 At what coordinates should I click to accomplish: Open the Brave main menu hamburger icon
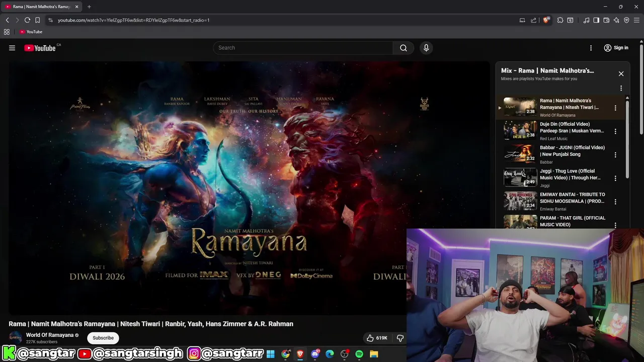tap(637, 20)
